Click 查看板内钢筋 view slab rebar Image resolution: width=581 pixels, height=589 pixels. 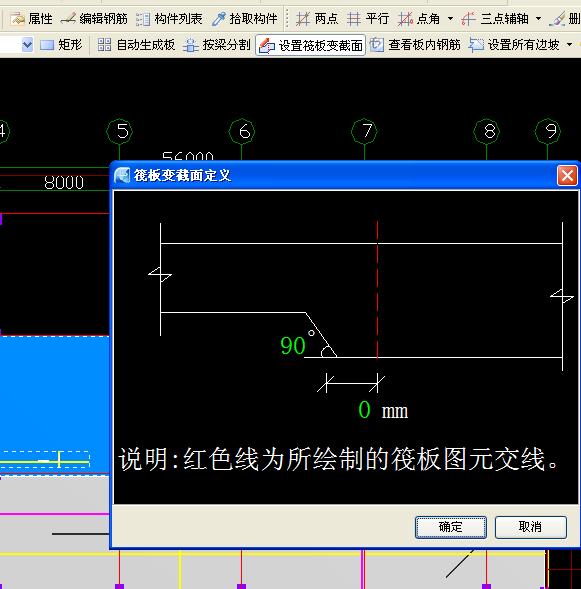(x=415, y=45)
